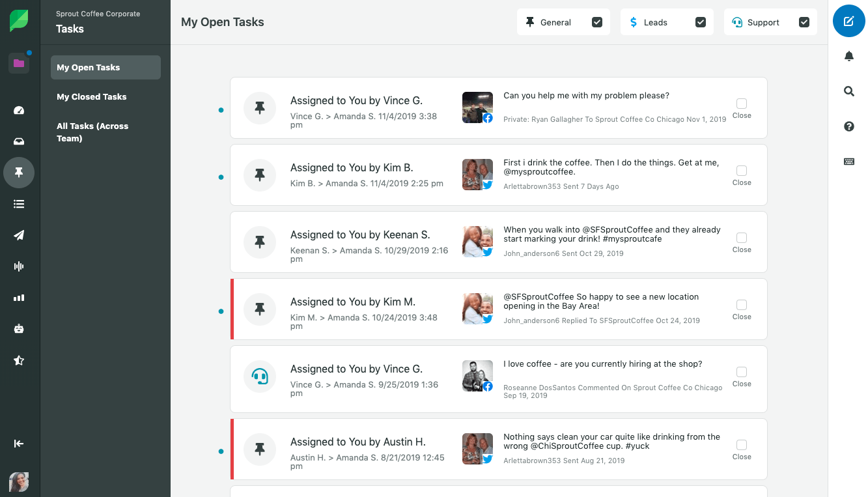Toggle the Support task filter checkbox
Screen dimensions: 868x497
click(804, 22)
